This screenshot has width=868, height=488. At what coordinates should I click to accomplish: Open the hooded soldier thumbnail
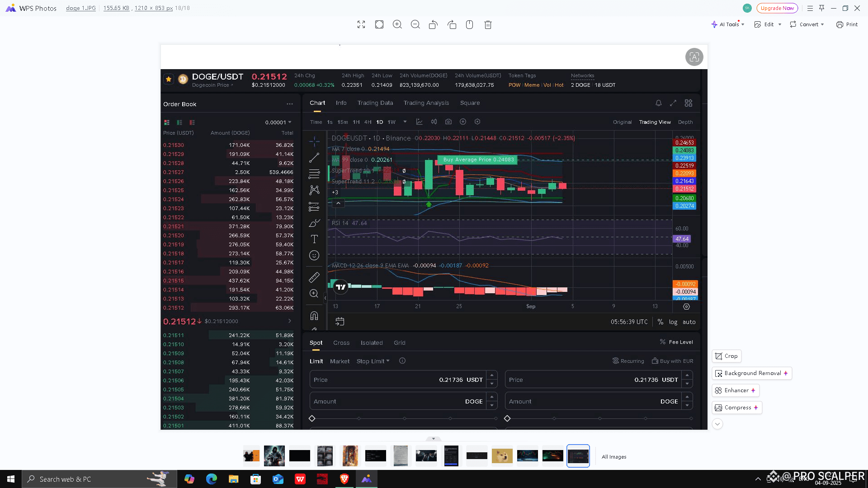tap(274, 456)
